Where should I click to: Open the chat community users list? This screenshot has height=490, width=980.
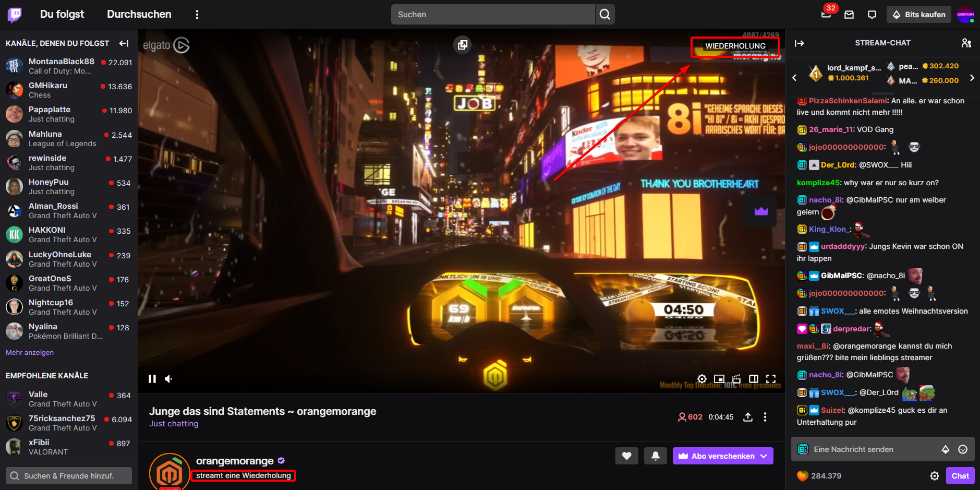coord(966,43)
